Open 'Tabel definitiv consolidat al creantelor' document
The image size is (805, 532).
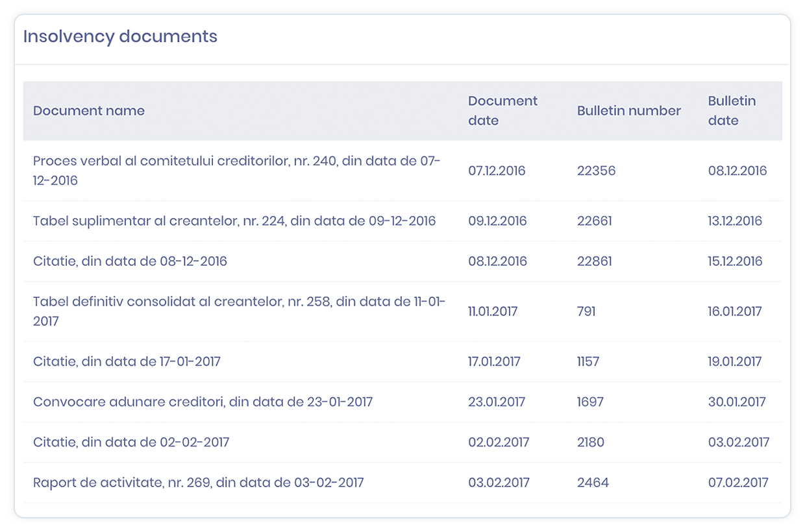[240, 311]
